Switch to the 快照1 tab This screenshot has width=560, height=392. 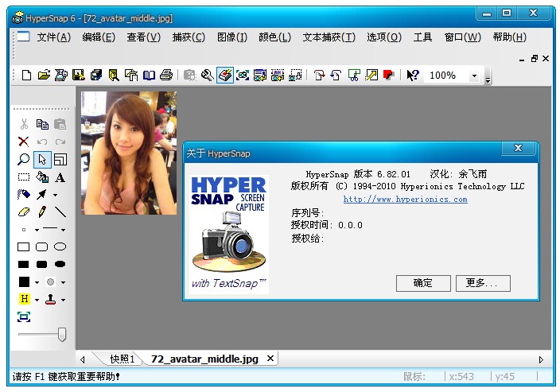pos(122,359)
